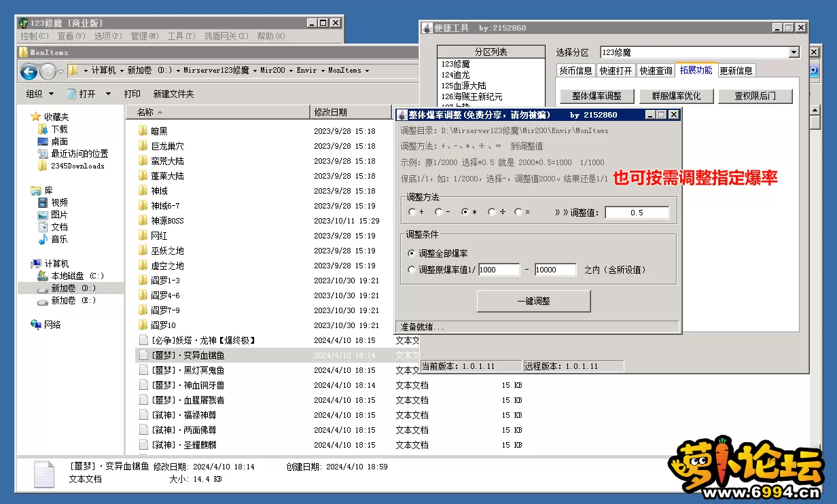Click the folder icon of 神源BOSS
This screenshot has height=504, width=837.
point(143,221)
